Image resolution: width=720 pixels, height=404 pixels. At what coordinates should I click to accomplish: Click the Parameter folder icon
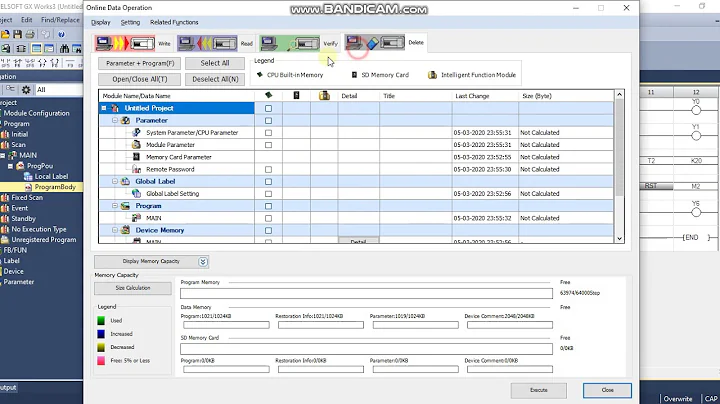click(x=125, y=120)
